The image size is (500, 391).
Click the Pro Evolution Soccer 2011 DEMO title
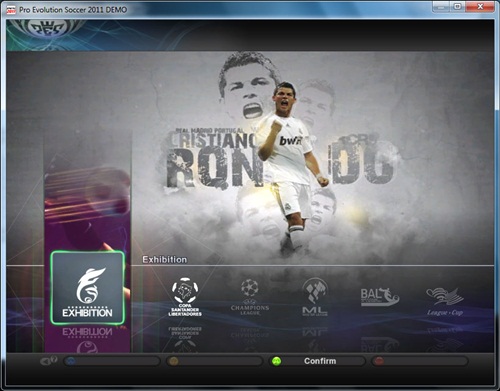73,10
